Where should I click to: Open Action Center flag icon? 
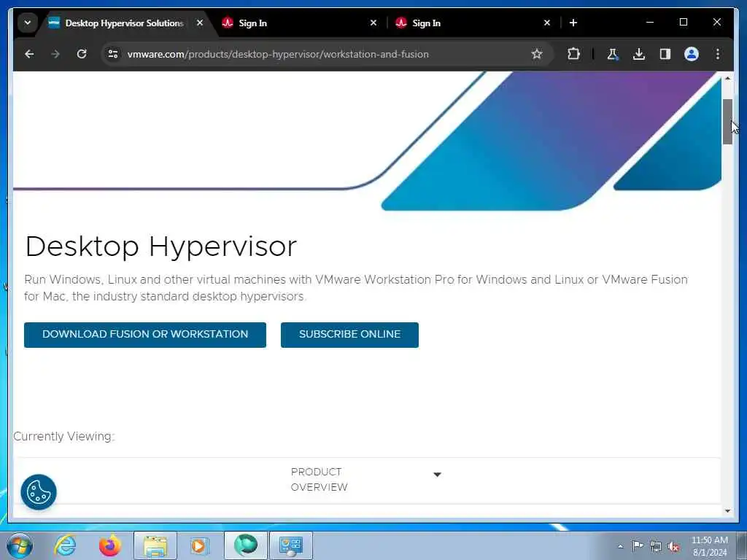[x=638, y=545]
